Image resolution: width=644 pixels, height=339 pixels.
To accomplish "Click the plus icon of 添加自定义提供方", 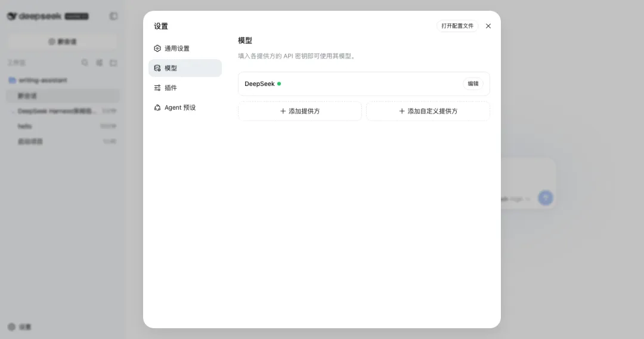I will [402, 112].
